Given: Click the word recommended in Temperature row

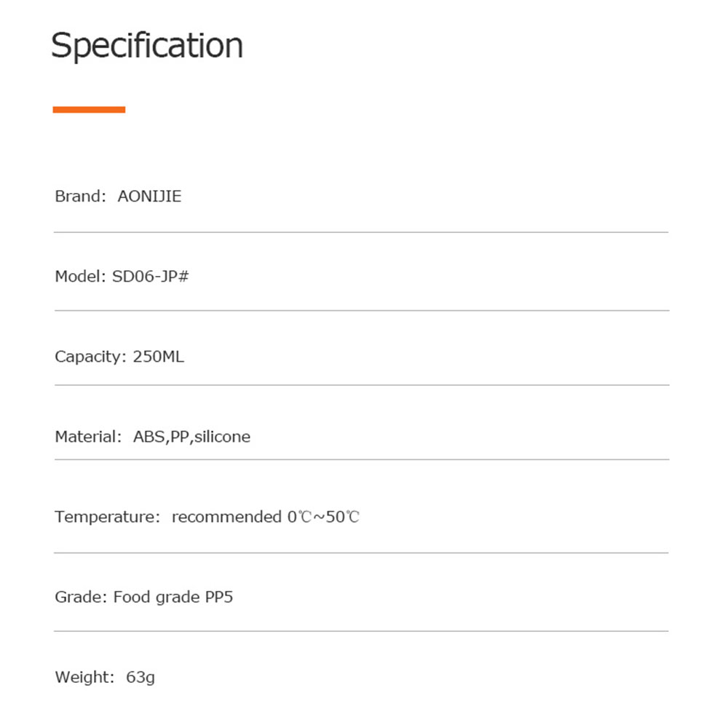Looking at the screenshot, I should tap(226, 517).
